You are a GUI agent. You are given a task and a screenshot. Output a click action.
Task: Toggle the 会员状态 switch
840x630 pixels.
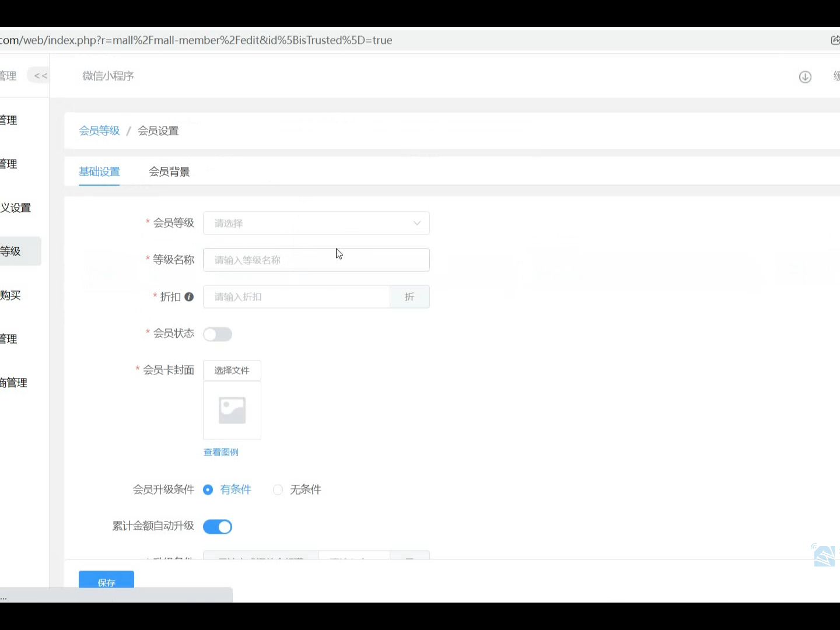point(218,334)
